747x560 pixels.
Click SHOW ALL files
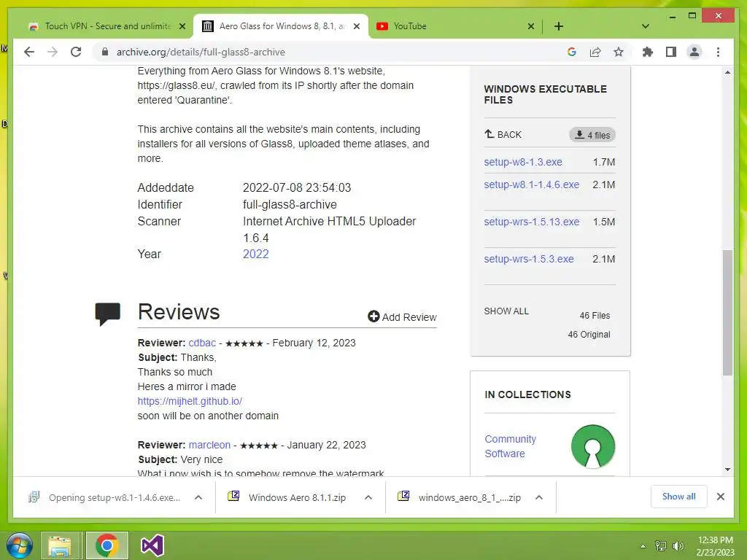(x=506, y=311)
